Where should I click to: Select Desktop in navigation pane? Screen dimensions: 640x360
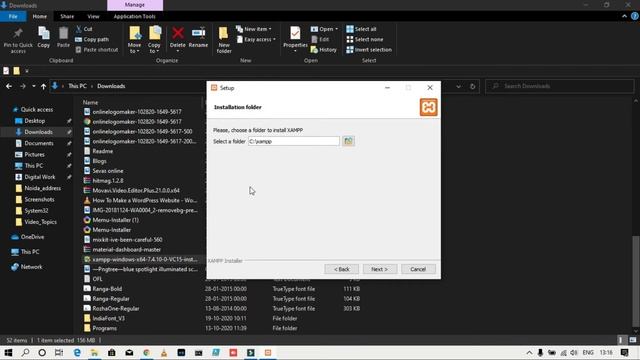(34, 121)
